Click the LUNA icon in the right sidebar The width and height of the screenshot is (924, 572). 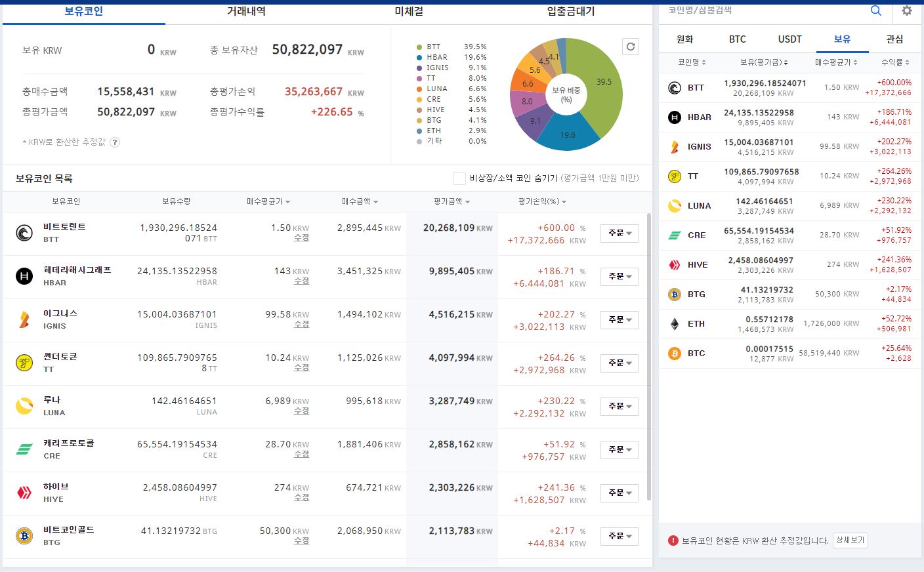675,206
